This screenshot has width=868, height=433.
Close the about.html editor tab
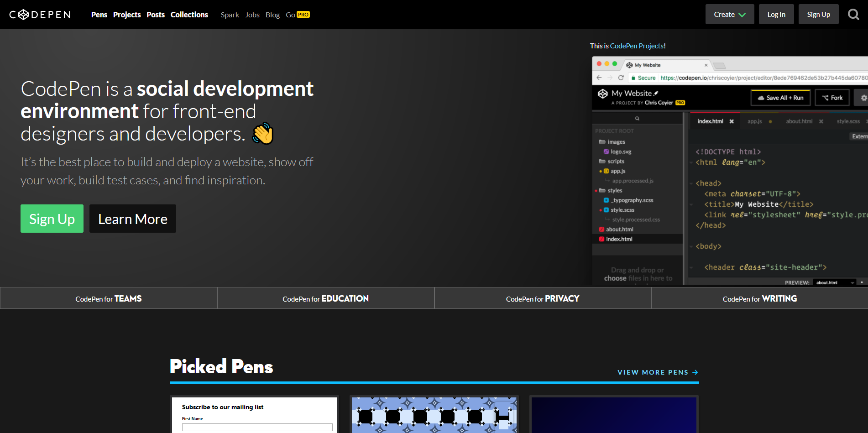821,121
